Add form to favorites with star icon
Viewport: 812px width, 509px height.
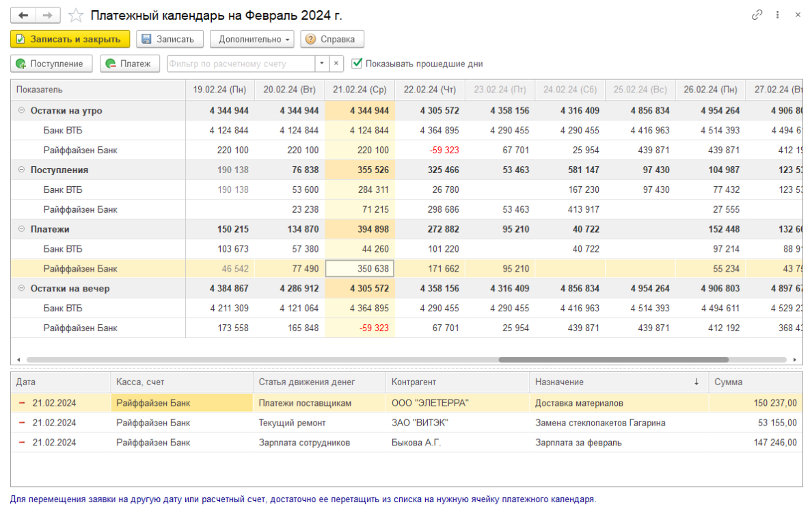[x=77, y=15]
